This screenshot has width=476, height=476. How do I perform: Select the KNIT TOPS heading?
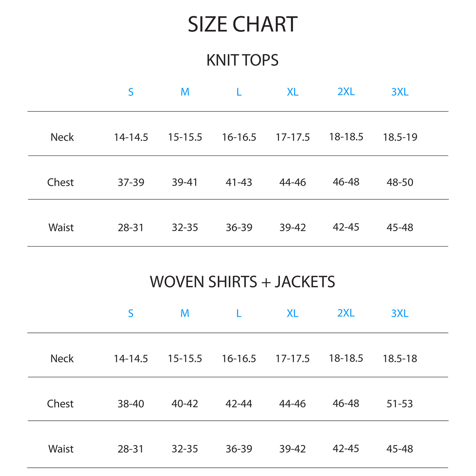[x=242, y=60]
